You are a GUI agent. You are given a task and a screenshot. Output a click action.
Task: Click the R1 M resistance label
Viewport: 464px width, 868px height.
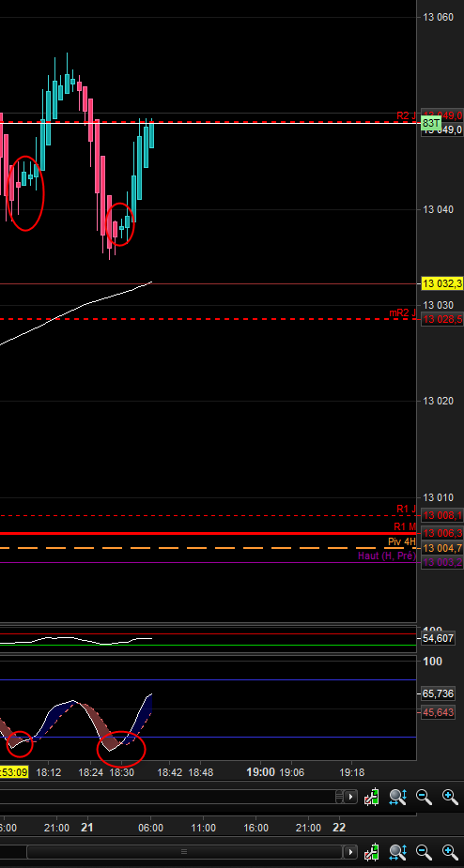[x=405, y=526]
